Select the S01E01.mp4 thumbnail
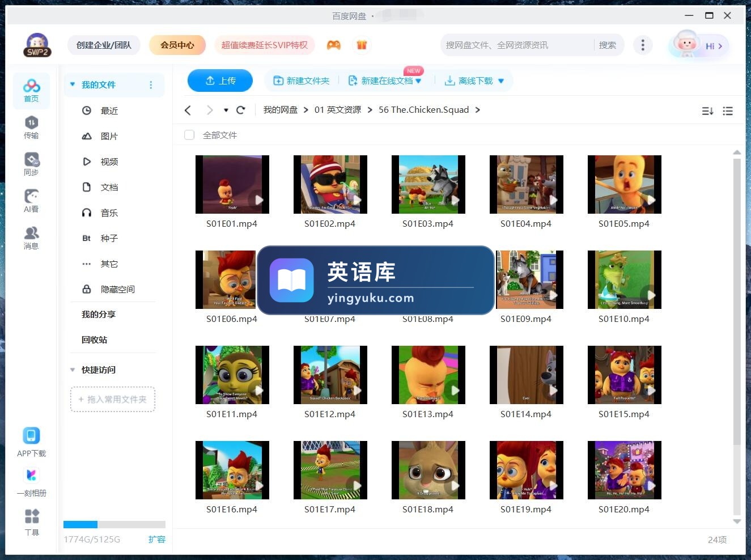Viewport: 751px width, 560px height. click(x=232, y=184)
